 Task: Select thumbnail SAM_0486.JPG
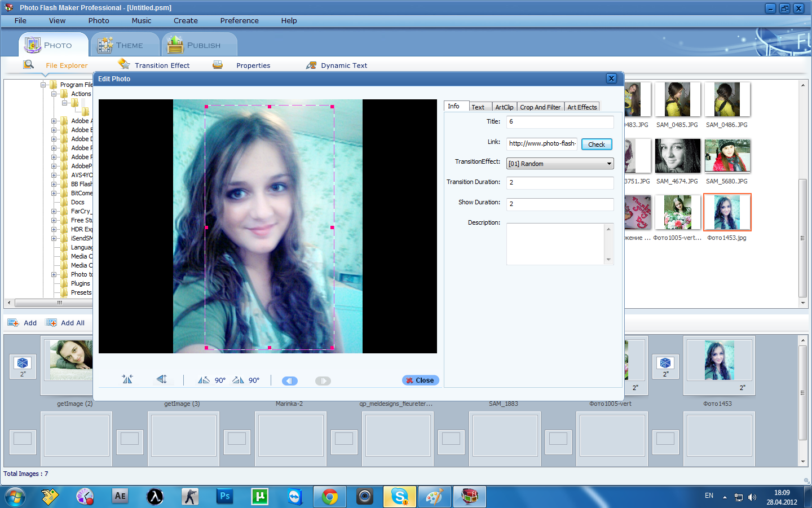coord(727,100)
